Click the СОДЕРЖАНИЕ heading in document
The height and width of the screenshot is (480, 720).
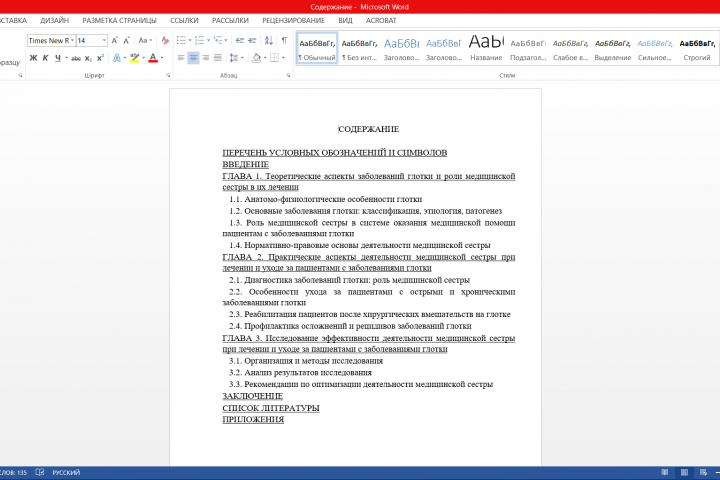tap(369, 129)
